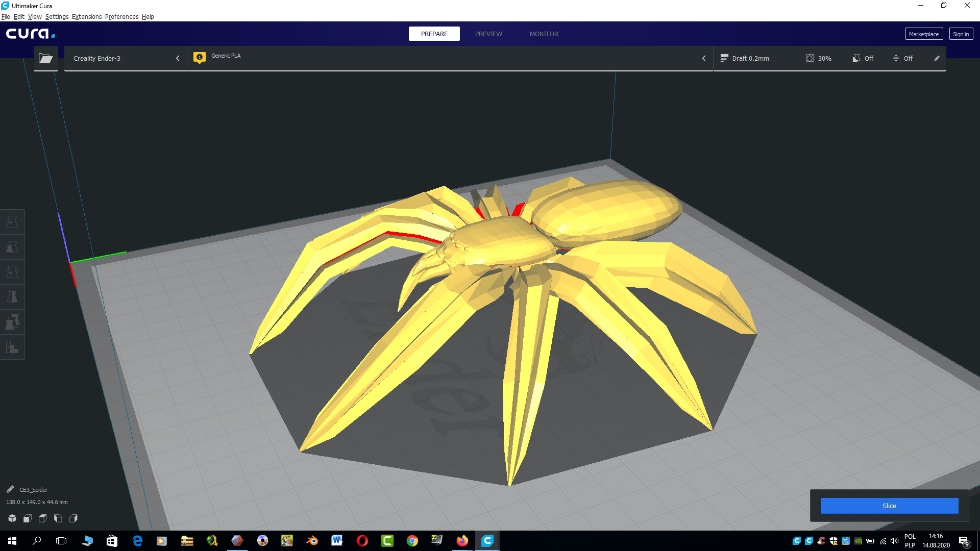This screenshot has width=980, height=551.
Task: Select the Rotate tool
Action: (x=12, y=271)
